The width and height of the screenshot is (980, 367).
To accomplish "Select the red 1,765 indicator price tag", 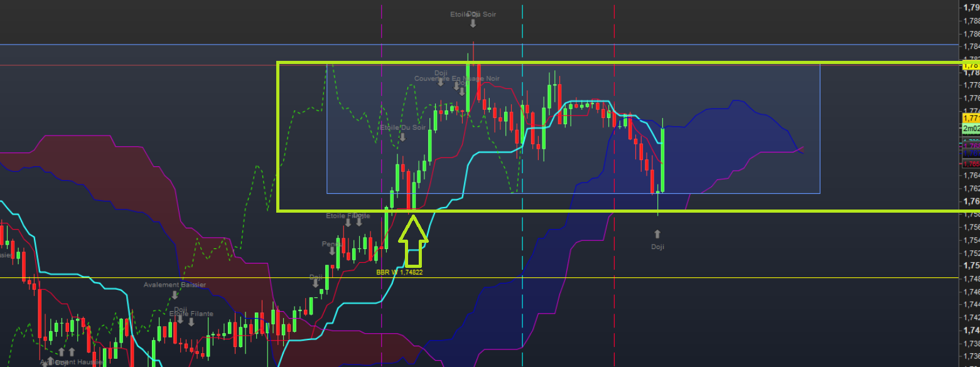I will click(971, 163).
